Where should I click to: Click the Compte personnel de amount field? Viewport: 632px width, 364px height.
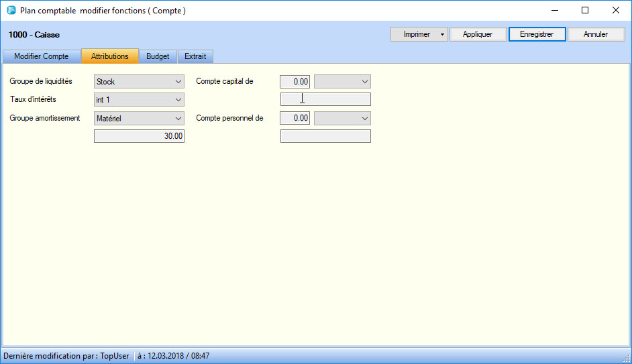(295, 118)
